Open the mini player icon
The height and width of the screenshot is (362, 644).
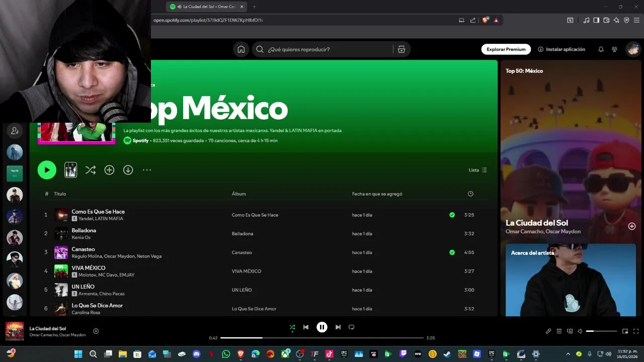pos(625,331)
